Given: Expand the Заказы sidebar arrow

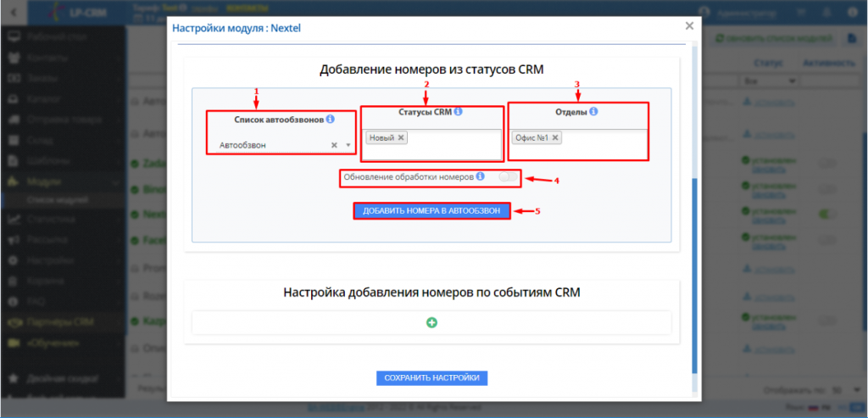Looking at the screenshot, I should click(118, 78).
